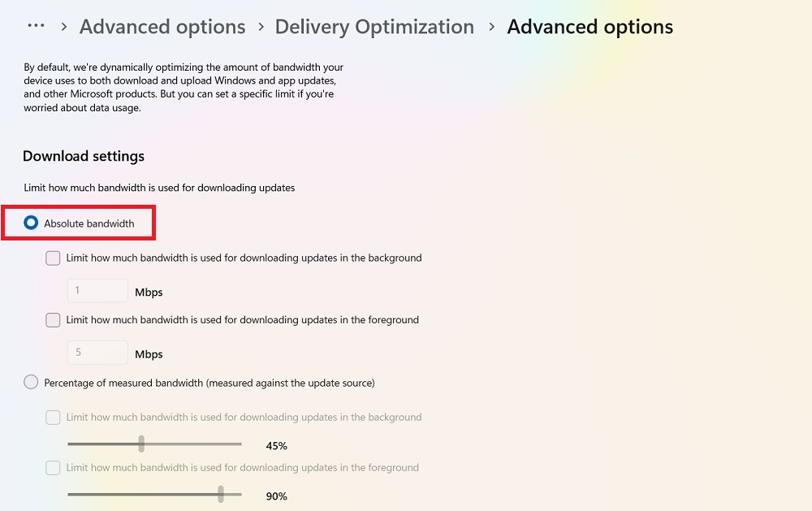
Task: Click the bandwidth optimization description text
Action: [183, 87]
